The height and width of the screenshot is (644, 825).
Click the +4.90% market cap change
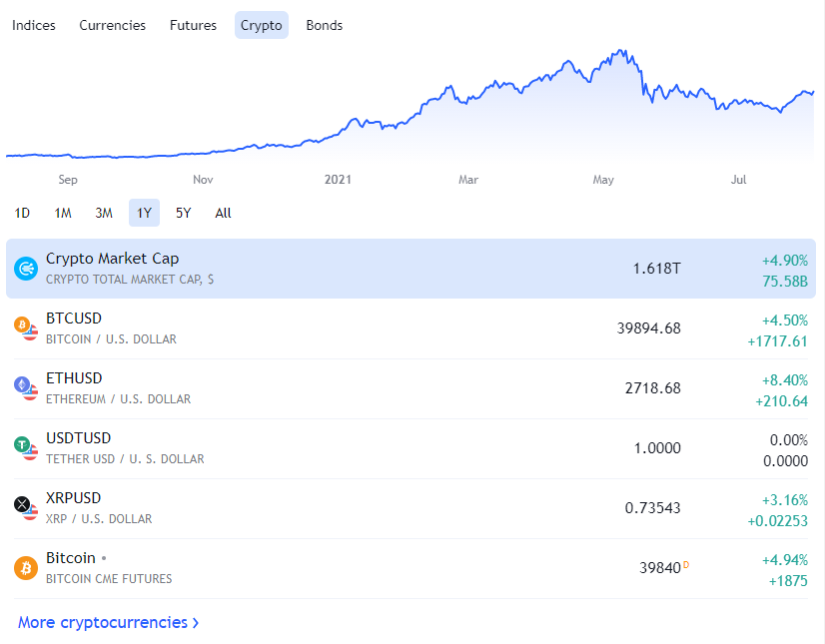[x=784, y=261]
